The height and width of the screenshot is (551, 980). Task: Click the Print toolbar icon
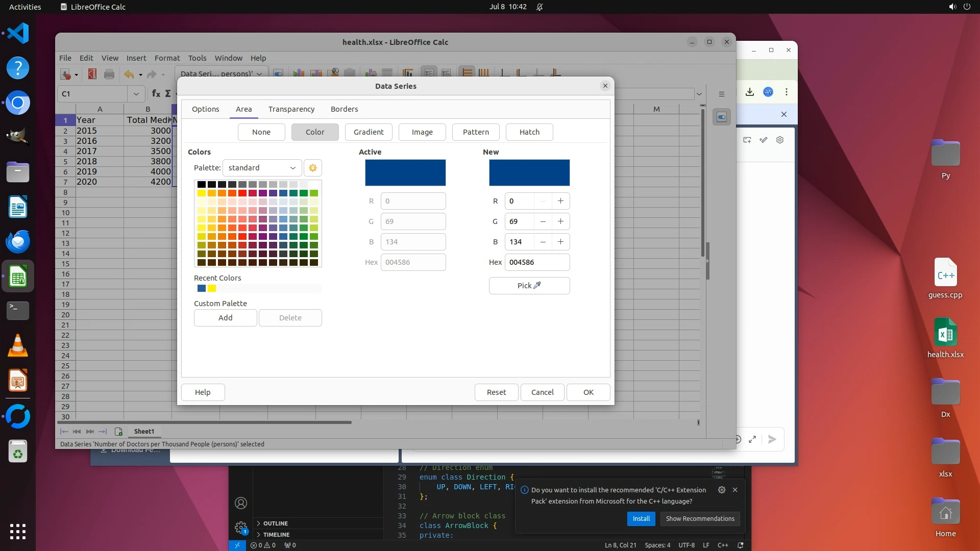pyautogui.click(x=109, y=74)
